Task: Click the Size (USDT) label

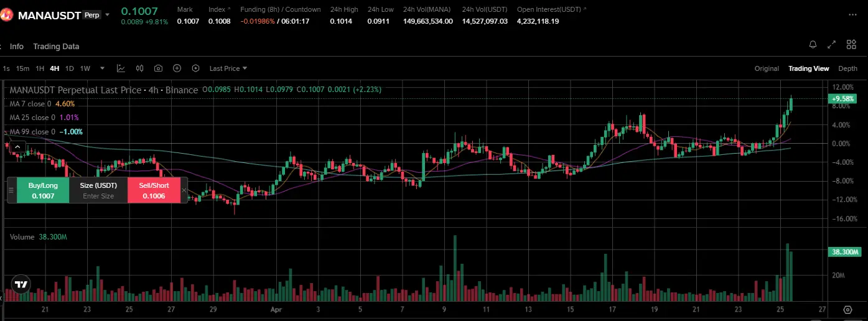Action: 98,185
